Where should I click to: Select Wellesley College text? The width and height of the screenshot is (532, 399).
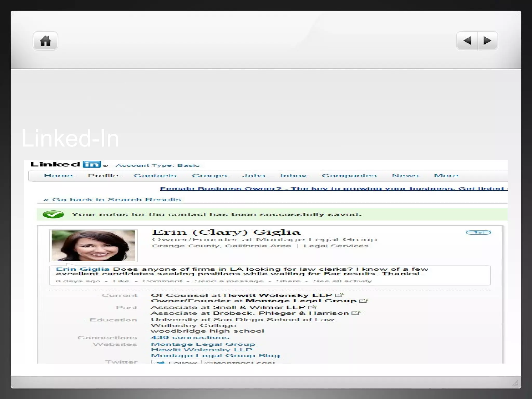(194, 325)
